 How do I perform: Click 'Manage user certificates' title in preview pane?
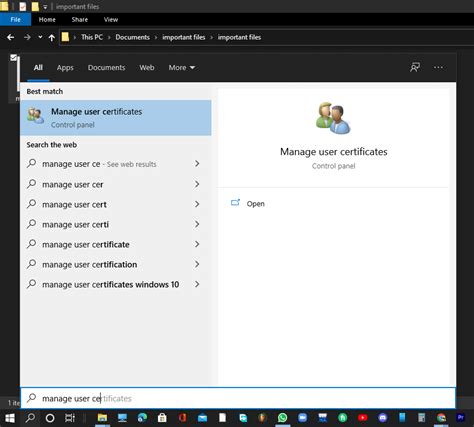tap(333, 152)
